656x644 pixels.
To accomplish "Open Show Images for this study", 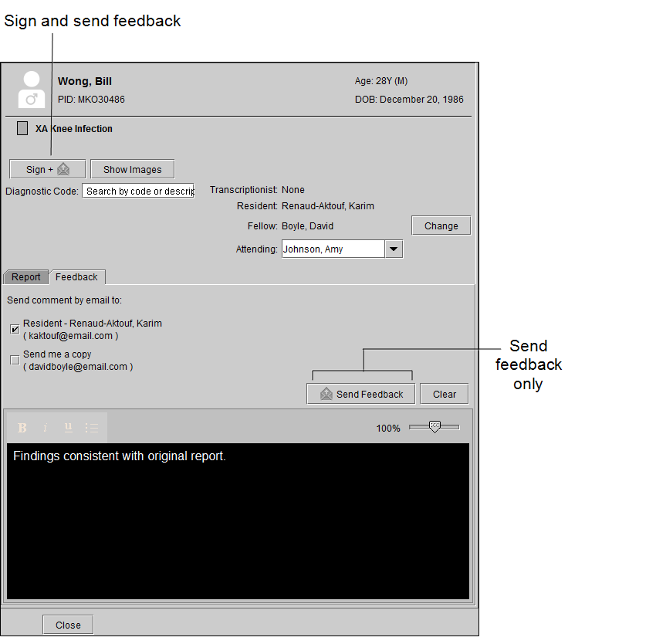I will point(132,169).
